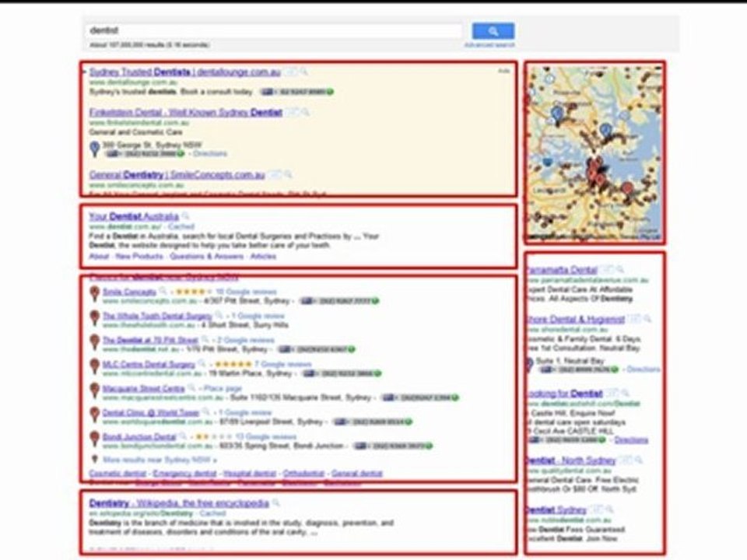Click into the search box containing 'dentist'
The image size is (747, 560).
[x=274, y=30]
